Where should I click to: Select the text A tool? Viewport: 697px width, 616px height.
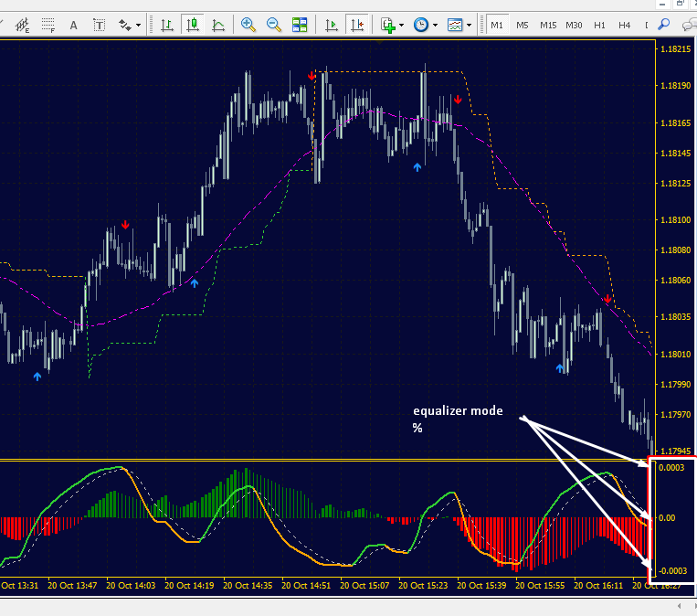pos(73,25)
